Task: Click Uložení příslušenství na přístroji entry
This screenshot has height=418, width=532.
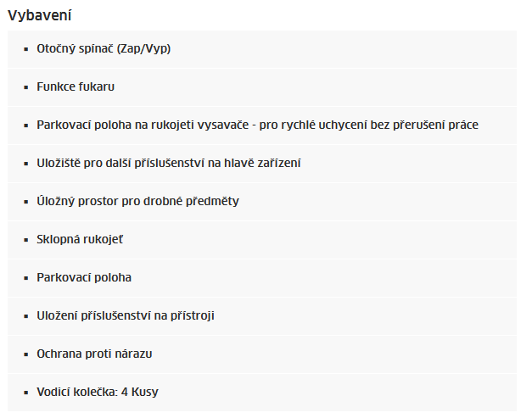Action: click(x=262, y=316)
